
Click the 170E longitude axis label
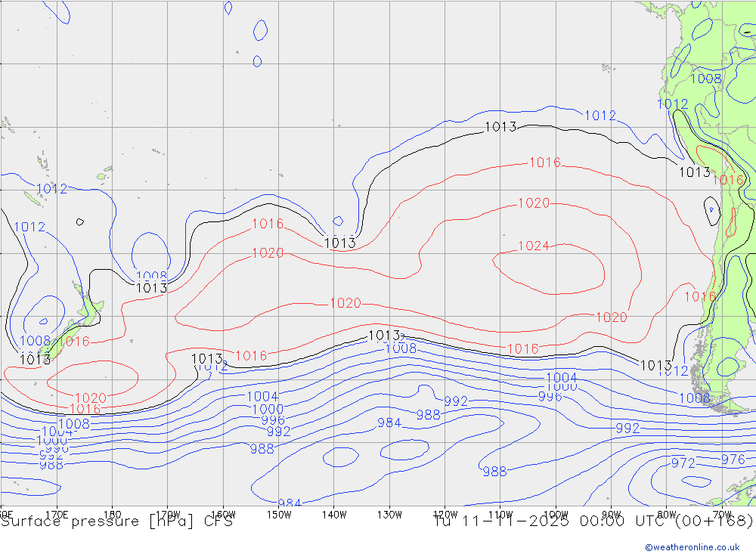pyautogui.click(x=57, y=515)
